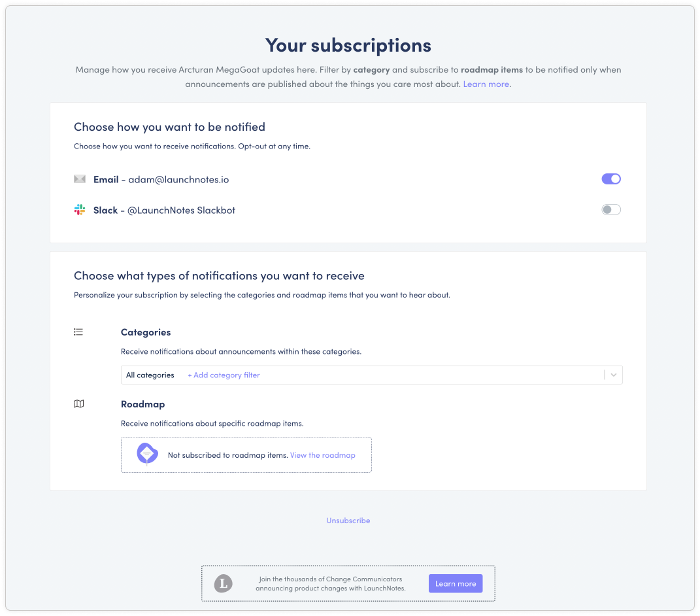Click the LaunchNotes circular L logo

(224, 583)
